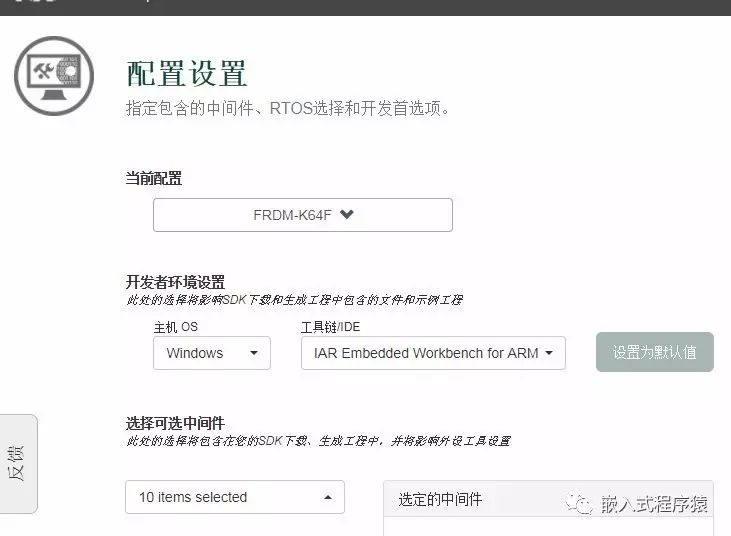Screen dimensions: 731x536
Task: Open the FRDM-K64F current configuration dropdown
Action: tap(303, 215)
